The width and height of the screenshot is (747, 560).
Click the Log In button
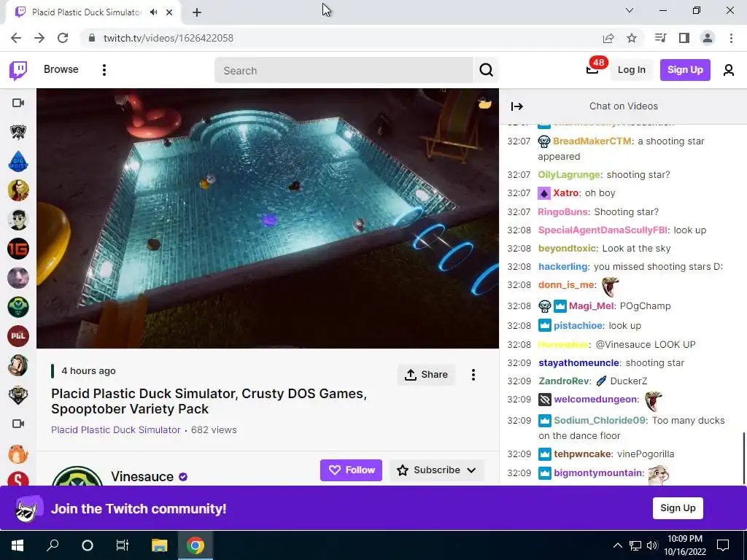(631, 70)
